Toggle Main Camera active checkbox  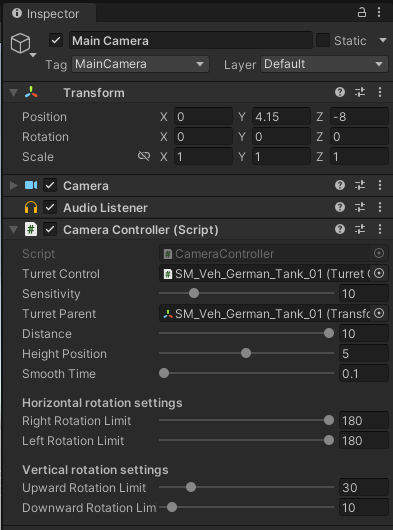[56, 41]
